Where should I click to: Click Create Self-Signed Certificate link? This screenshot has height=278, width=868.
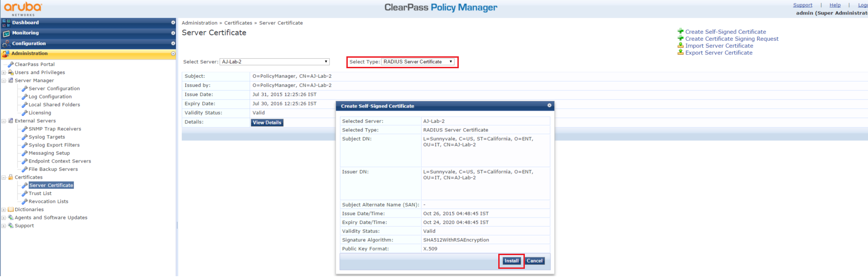[x=725, y=32]
